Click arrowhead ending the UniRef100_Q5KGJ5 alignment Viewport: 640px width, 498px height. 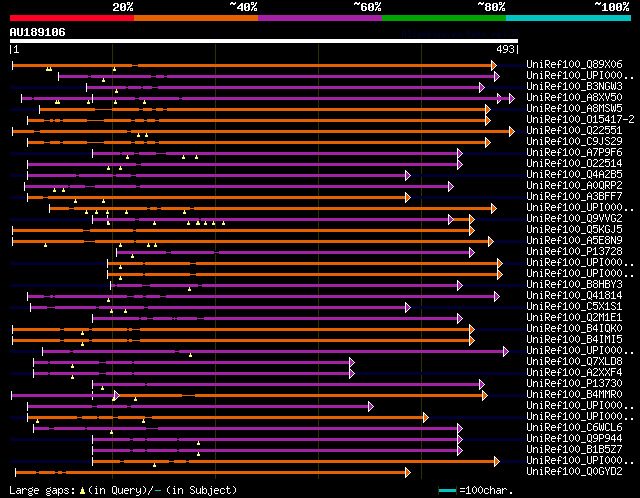(472, 231)
